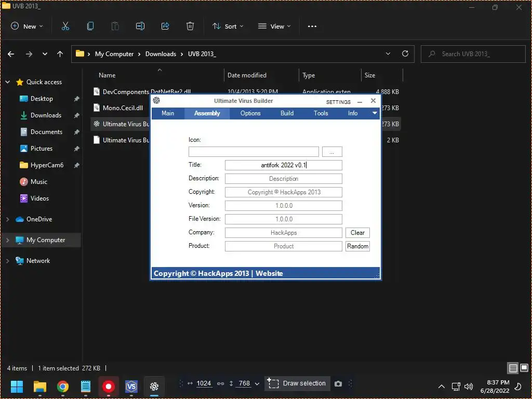Image resolution: width=532 pixels, height=399 pixels.
Task: Click the camera capture icon on recorder bar
Action: pyautogui.click(x=338, y=384)
